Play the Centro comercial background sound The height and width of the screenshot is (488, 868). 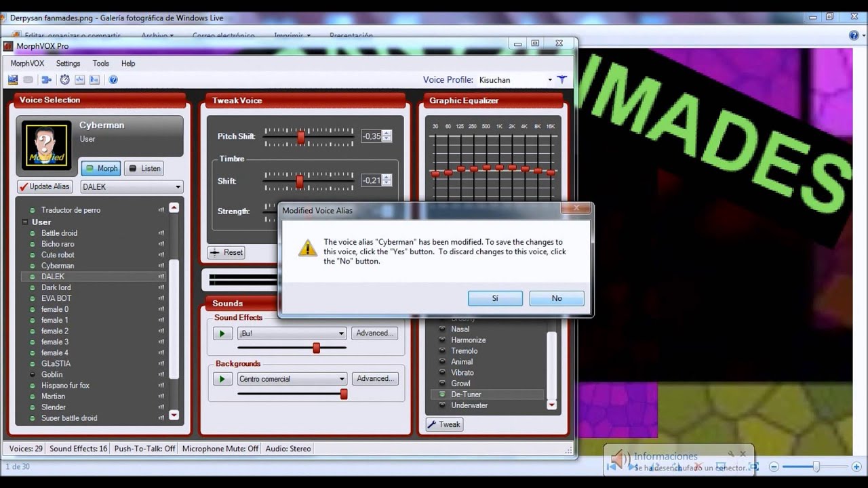coord(222,379)
